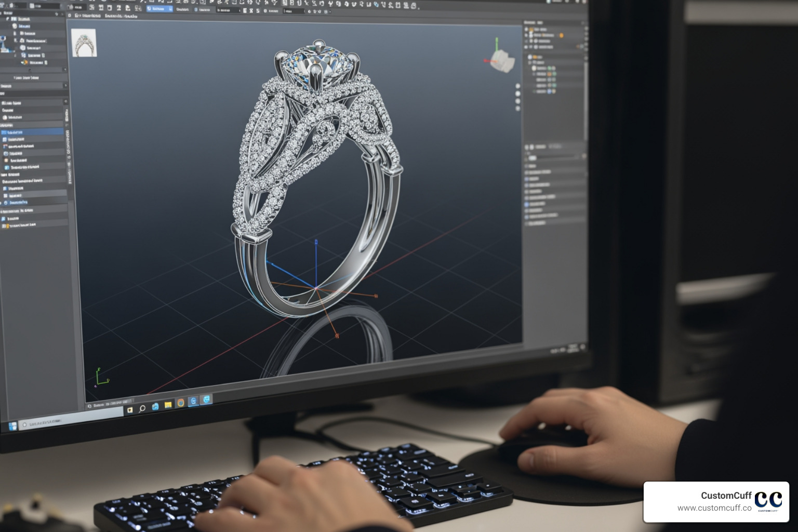Click the orange material sphere icon in the right panel

pyautogui.click(x=561, y=35)
